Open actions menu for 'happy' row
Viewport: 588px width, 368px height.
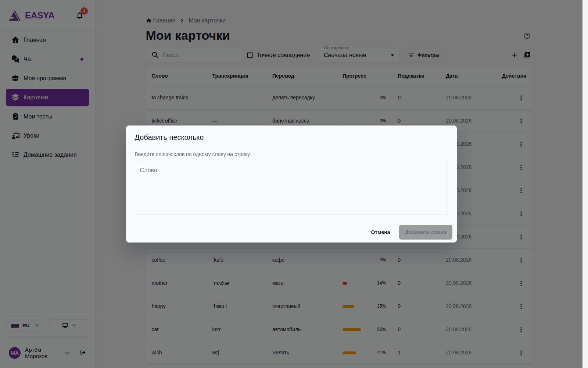(521, 307)
